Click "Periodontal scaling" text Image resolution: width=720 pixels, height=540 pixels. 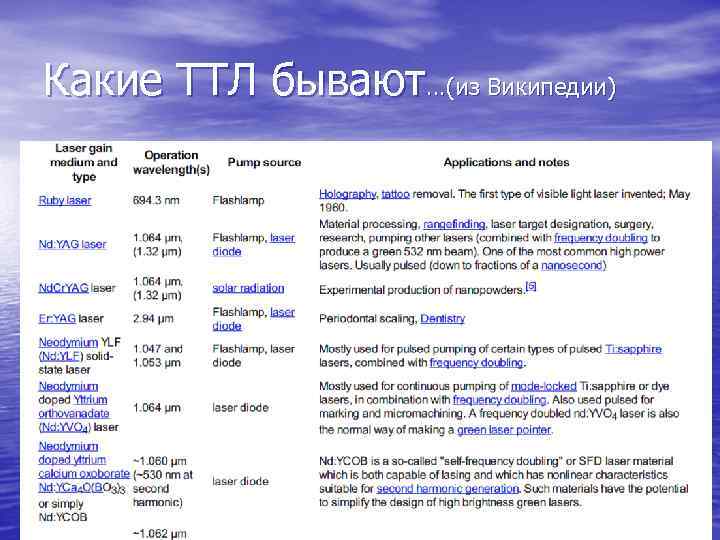click(368, 318)
